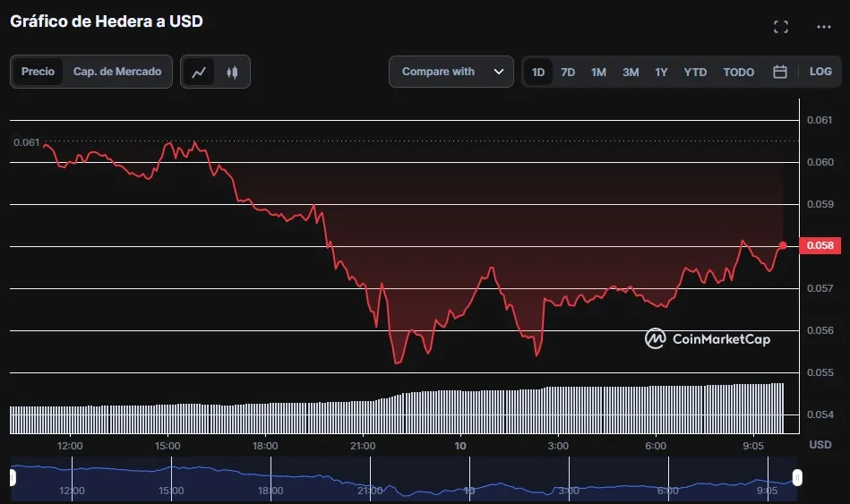The width and height of the screenshot is (850, 504).
Task: Click the Compare with chevron arrow
Action: click(x=499, y=72)
